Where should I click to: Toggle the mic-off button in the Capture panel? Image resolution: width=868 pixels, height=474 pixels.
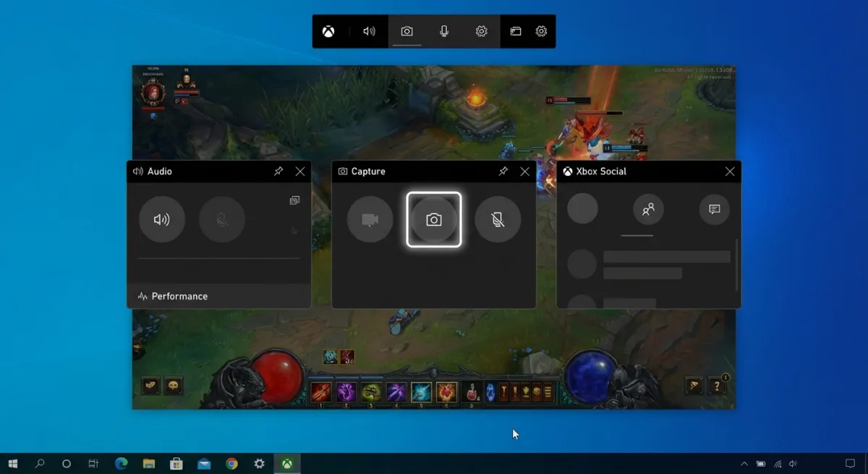click(498, 219)
